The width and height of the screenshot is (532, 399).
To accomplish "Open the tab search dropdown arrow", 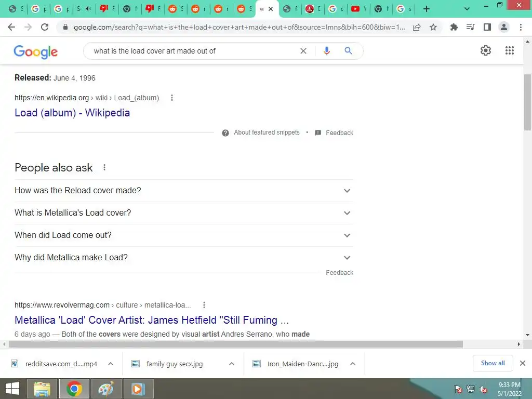I will click(x=467, y=9).
